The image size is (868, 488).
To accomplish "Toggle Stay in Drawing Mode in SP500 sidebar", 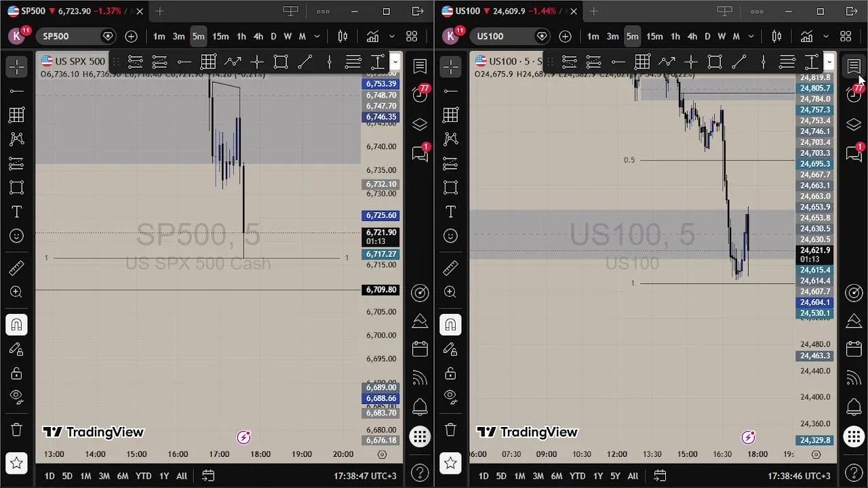I will (17, 350).
